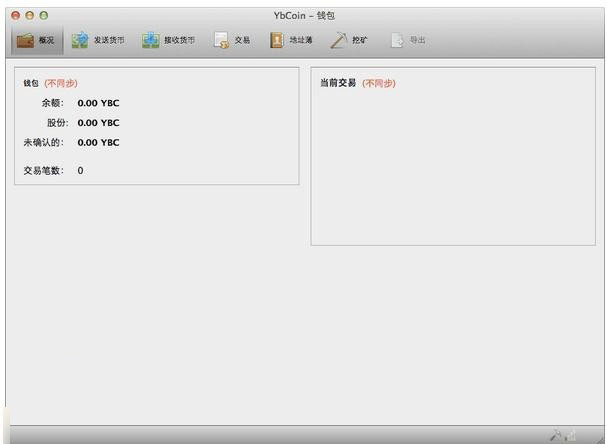Close the YbCoin window with red button

[15, 15]
